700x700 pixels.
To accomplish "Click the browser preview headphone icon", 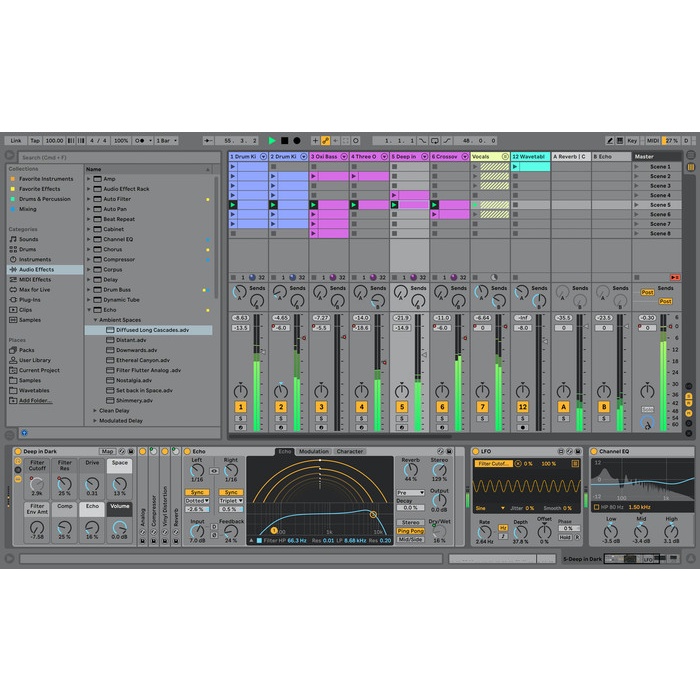I will click(25, 433).
